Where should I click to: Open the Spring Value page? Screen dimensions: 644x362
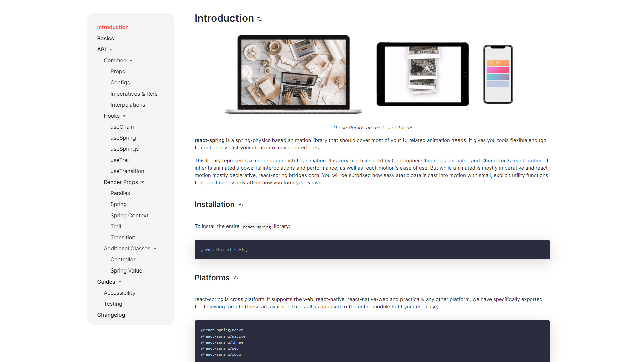click(126, 270)
